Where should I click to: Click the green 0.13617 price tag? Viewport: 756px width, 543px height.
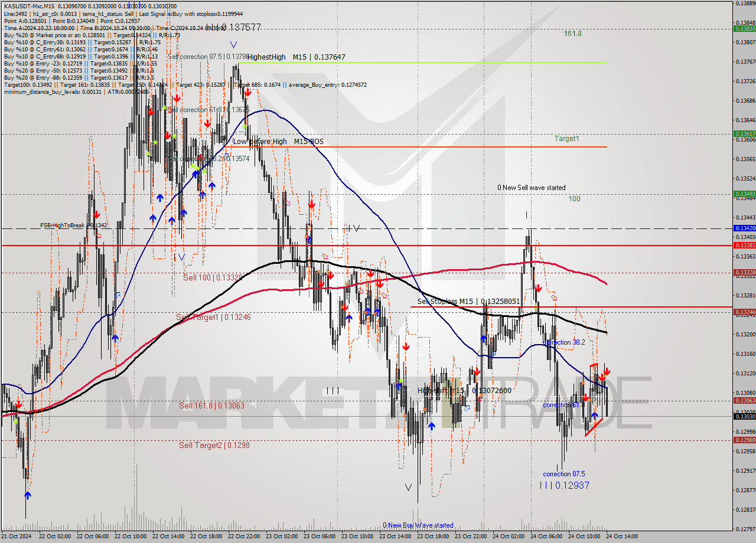tap(744, 134)
